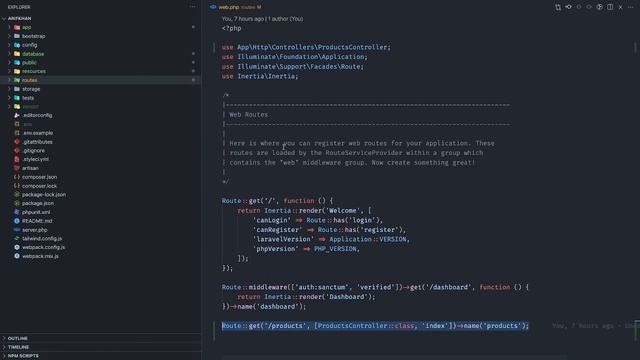Click the .editorconfig file icon

point(17,116)
